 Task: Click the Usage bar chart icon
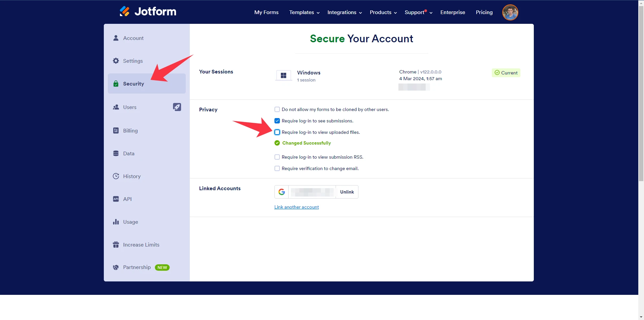[116, 222]
